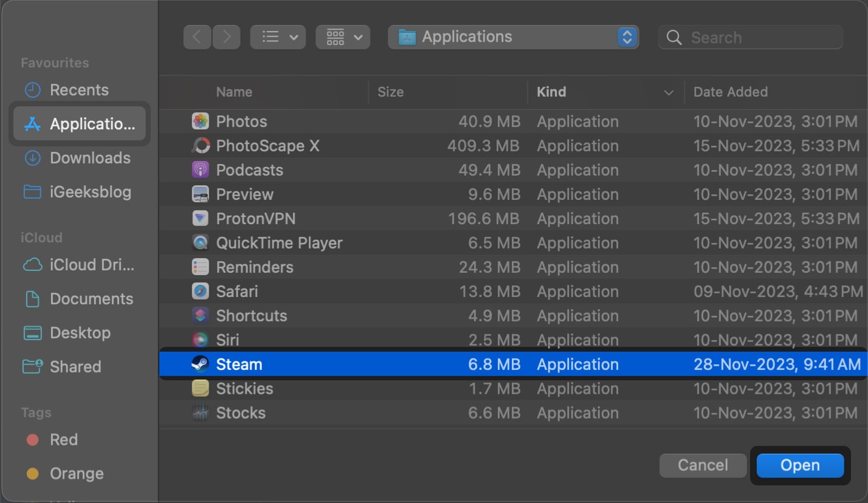
Task: Click the 196.6 MB size value
Action: 483,219
